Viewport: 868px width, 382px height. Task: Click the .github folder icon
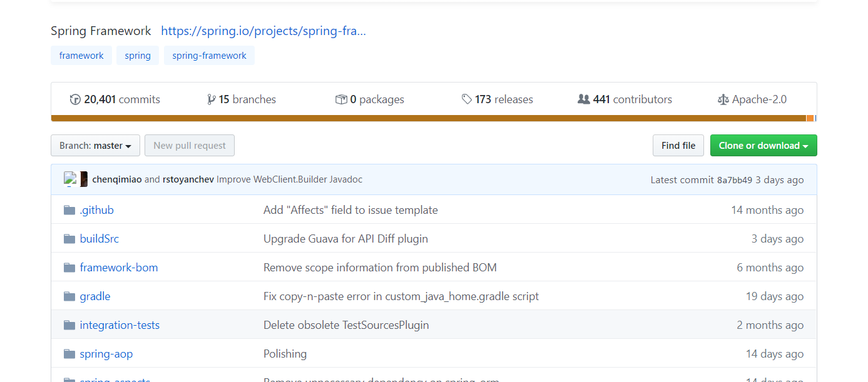click(x=69, y=210)
